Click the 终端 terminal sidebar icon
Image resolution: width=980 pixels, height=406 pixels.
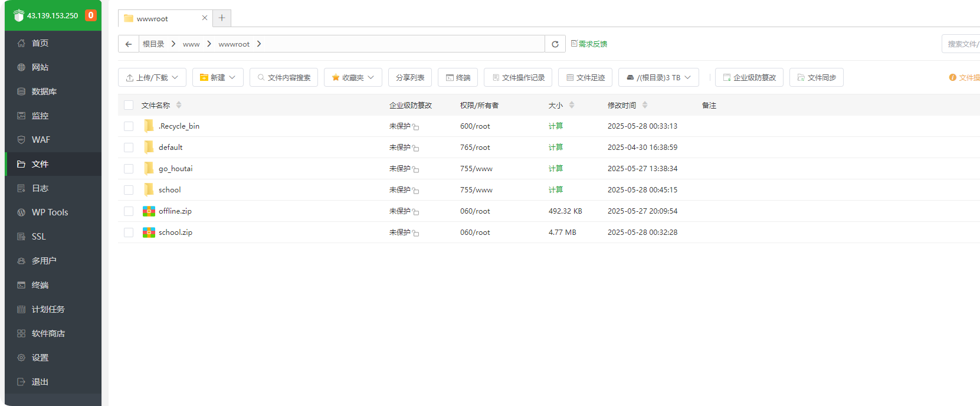click(x=21, y=285)
